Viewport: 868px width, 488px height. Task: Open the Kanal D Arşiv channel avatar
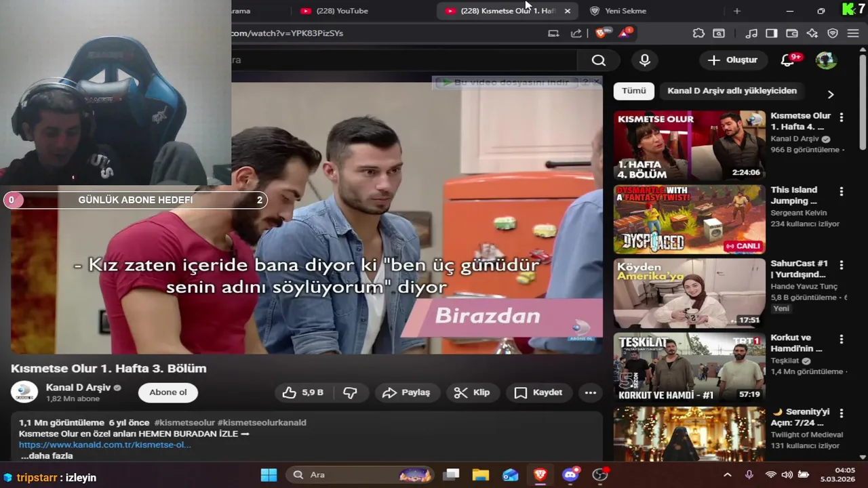(x=24, y=392)
